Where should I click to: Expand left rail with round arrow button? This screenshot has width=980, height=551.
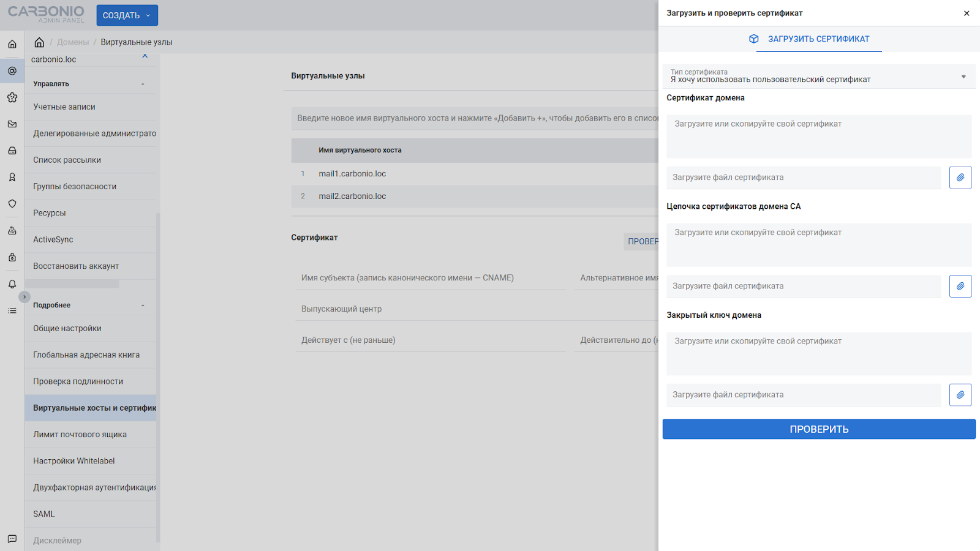coord(24,297)
